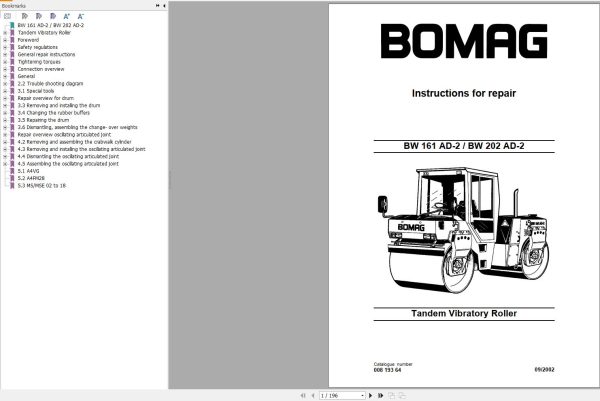Click the 09/2002 date on the cover
The height and width of the screenshot is (401, 600).
[544, 370]
